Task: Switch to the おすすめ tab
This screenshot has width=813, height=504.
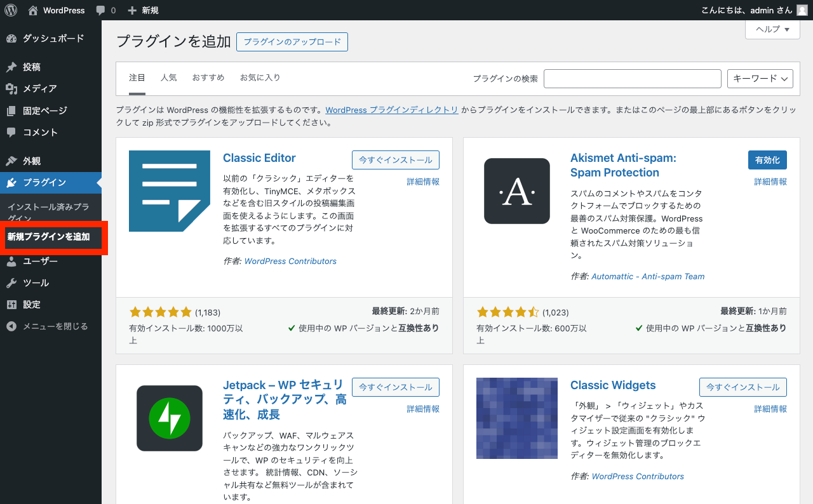Action: click(x=208, y=77)
